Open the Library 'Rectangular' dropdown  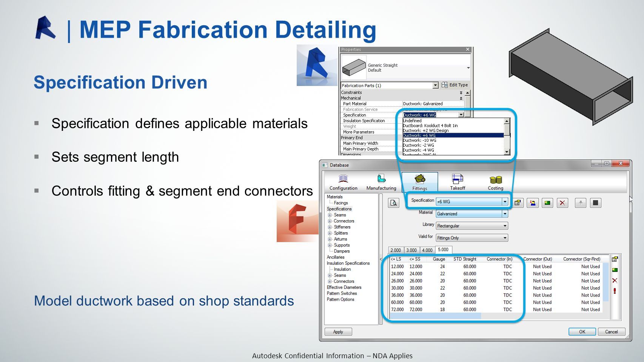pyautogui.click(x=505, y=226)
